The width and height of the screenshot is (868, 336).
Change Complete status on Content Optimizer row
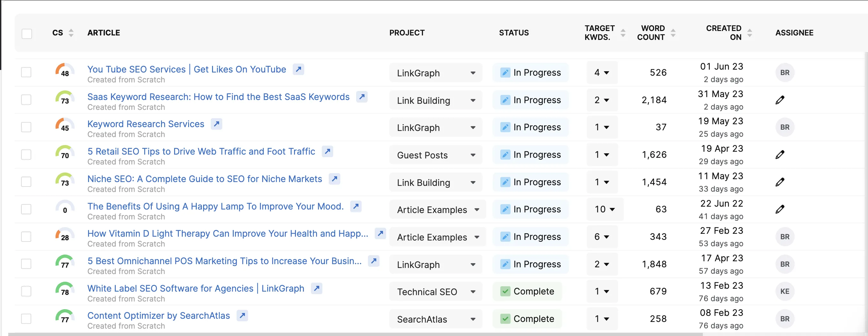527,318
